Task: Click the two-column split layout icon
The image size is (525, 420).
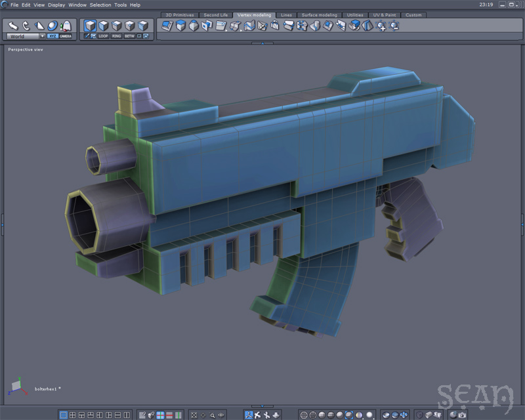Action: (x=127, y=415)
